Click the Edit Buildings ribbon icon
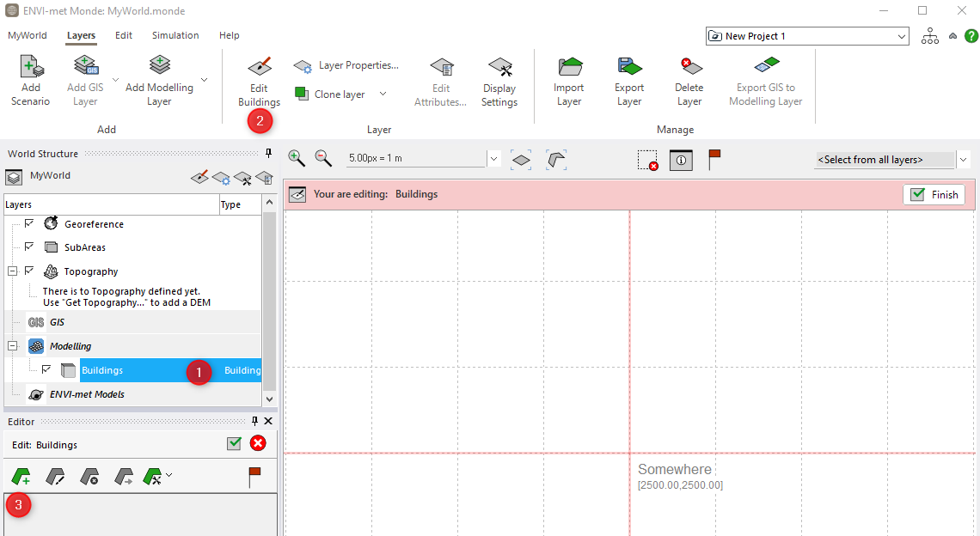This screenshot has width=980, height=536. tap(259, 68)
